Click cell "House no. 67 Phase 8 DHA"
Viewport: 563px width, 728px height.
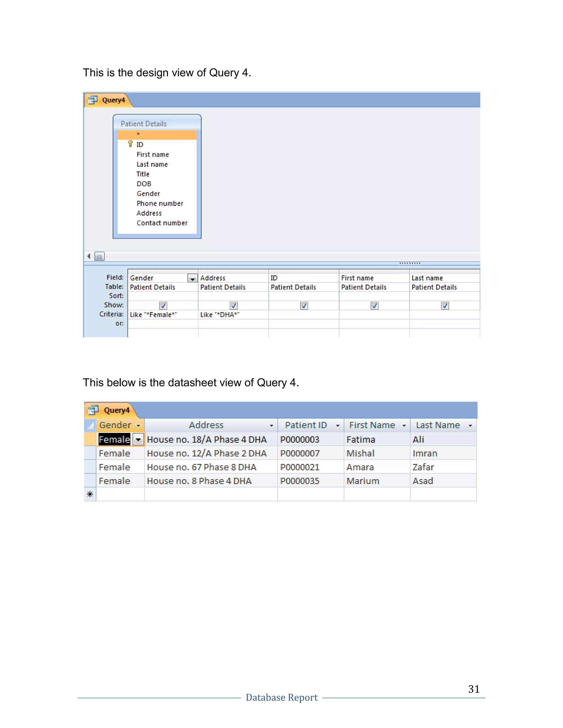pos(211,467)
